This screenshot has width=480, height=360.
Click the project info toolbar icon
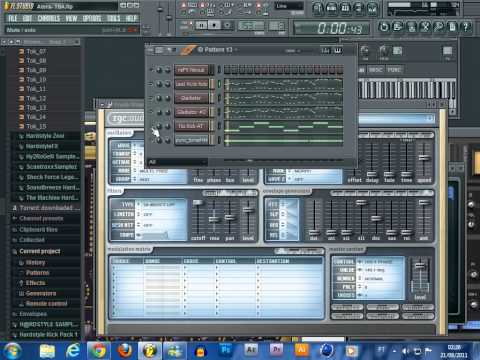452,27
